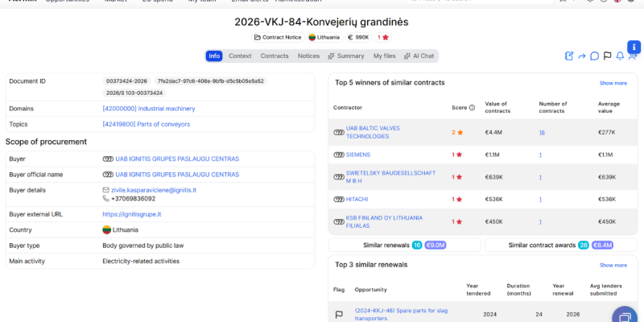Click the Lithuania badge under the title
644x322 pixels.
tap(324, 37)
